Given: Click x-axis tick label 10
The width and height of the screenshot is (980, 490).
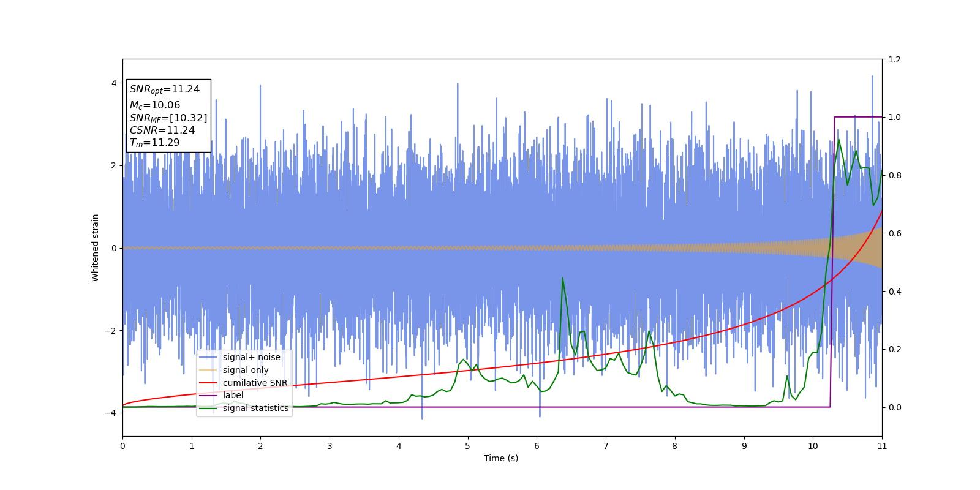Looking at the screenshot, I should pyautogui.click(x=813, y=446).
